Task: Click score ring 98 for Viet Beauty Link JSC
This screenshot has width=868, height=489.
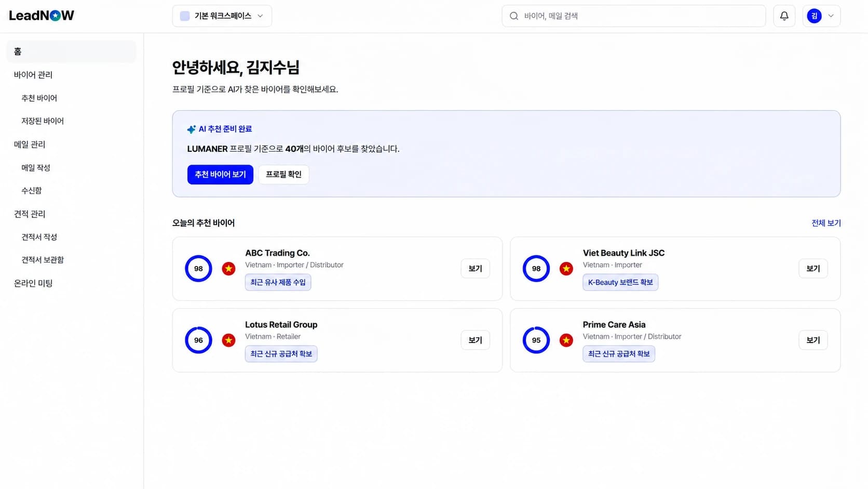Action: pyautogui.click(x=536, y=269)
